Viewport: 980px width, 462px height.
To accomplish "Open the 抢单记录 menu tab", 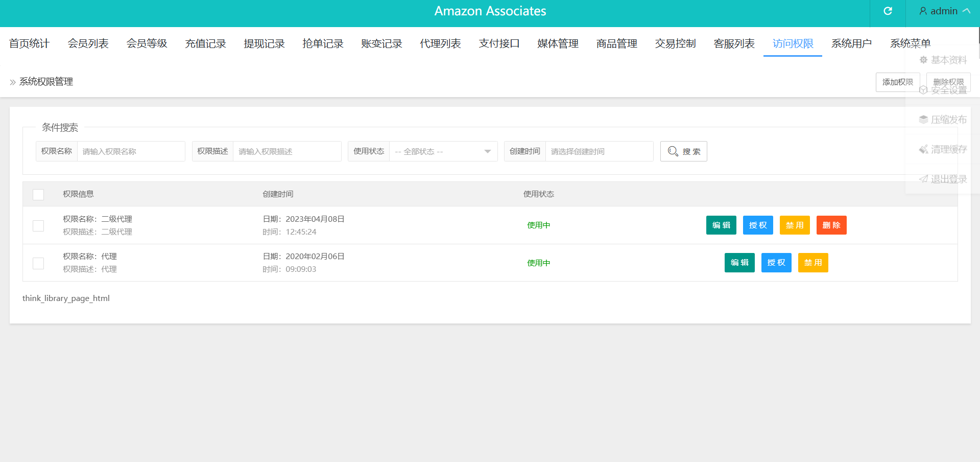I will click(x=323, y=43).
